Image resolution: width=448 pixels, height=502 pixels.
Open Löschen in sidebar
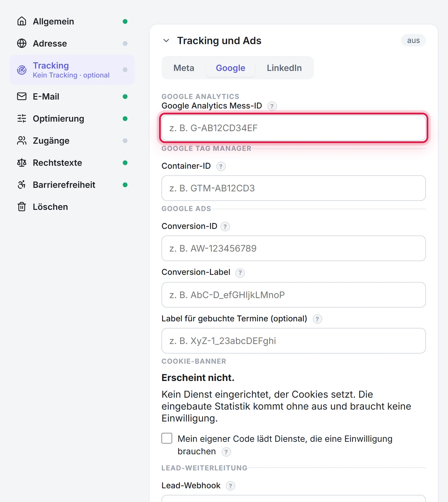(x=72, y=207)
